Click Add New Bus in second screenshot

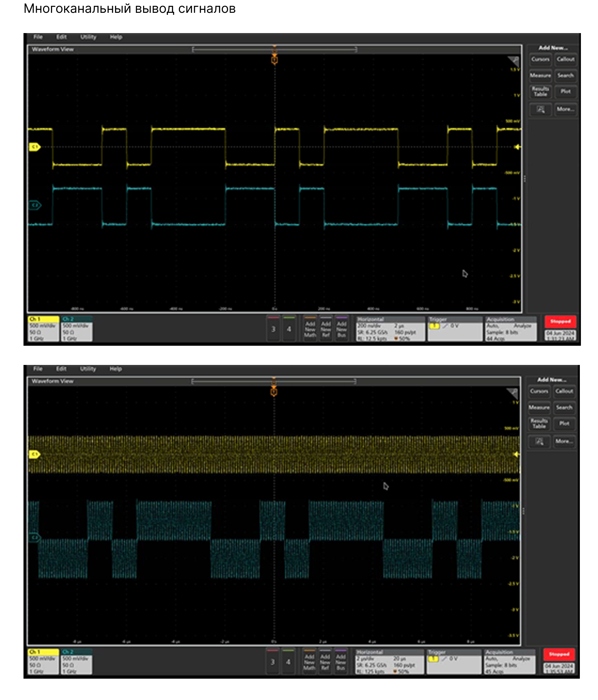click(341, 662)
